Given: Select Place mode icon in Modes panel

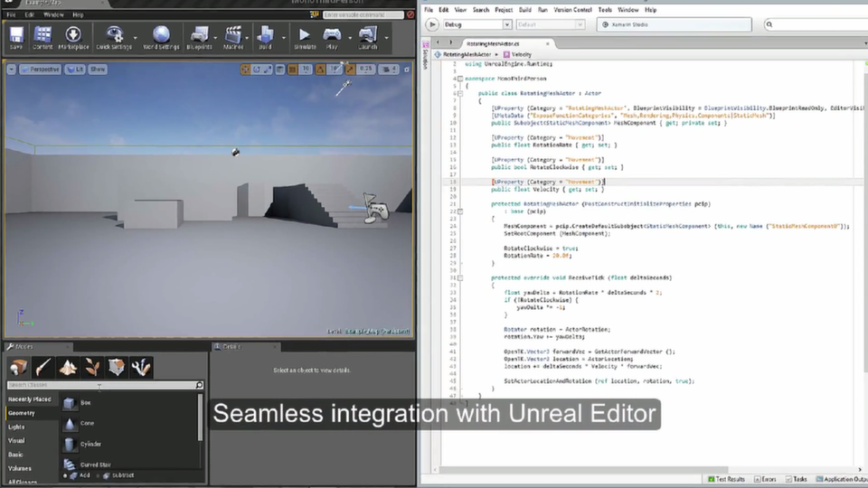Looking at the screenshot, I should tap(18, 368).
